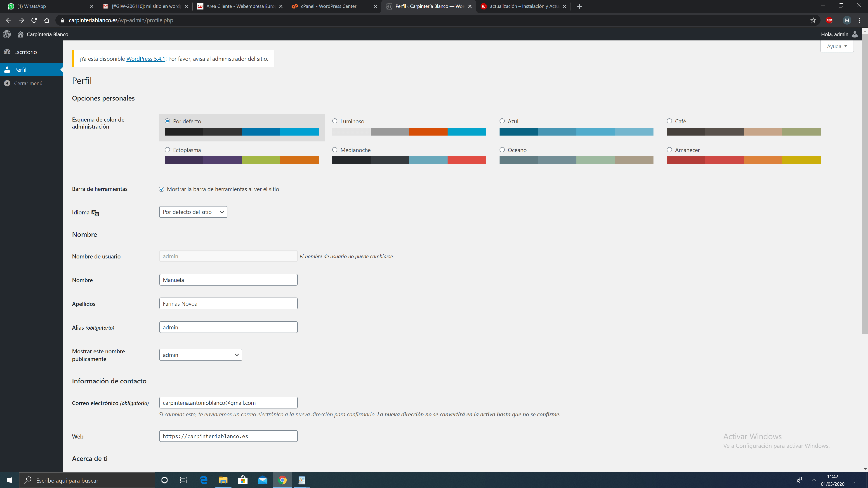Click the Chrome taskbar icon
The width and height of the screenshot is (868, 488).
click(282, 480)
